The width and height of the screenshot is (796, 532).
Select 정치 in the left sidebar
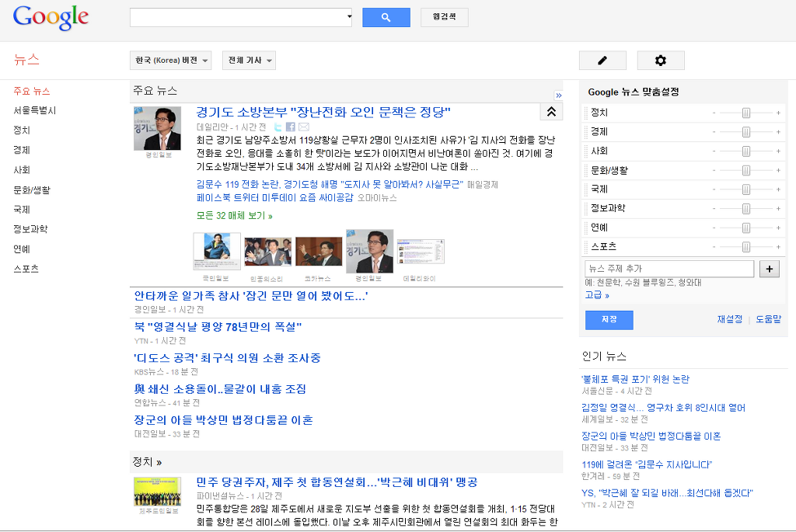[22, 130]
